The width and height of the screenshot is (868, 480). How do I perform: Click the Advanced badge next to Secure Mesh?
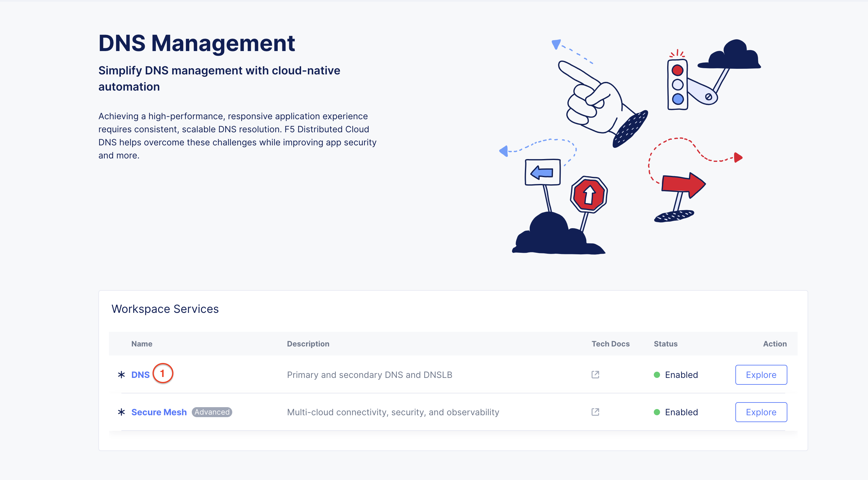212,412
